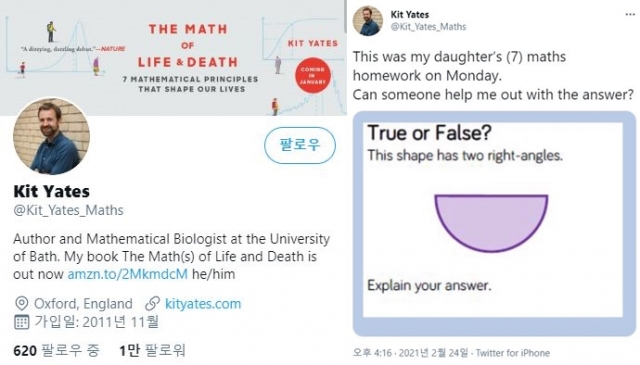Image resolution: width=640 pixels, height=365 pixels.
Task: Open the three-dot more menu on the tweet
Action: (x=630, y=14)
